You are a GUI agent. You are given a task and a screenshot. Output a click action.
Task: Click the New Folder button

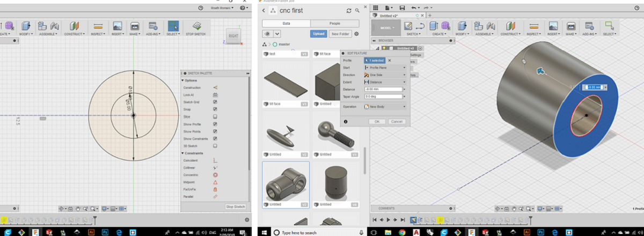(x=340, y=33)
